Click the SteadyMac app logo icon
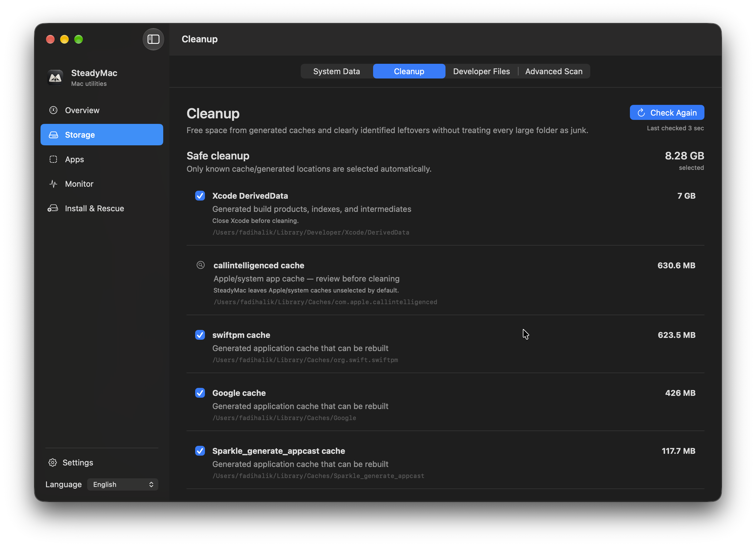Viewport: 756px width, 547px height. pyautogui.click(x=55, y=78)
